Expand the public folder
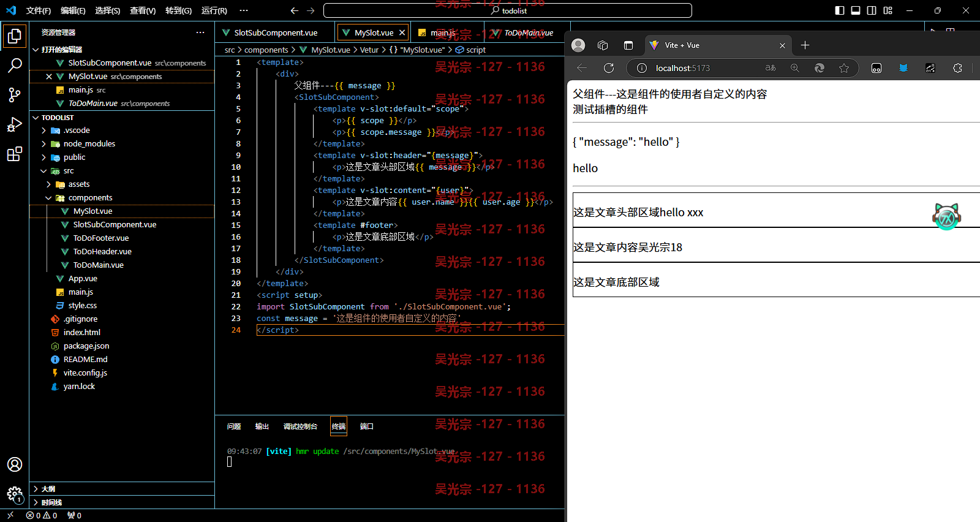Image resolution: width=980 pixels, height=522 pixels. pyautogui.click(x=44, y=157)
